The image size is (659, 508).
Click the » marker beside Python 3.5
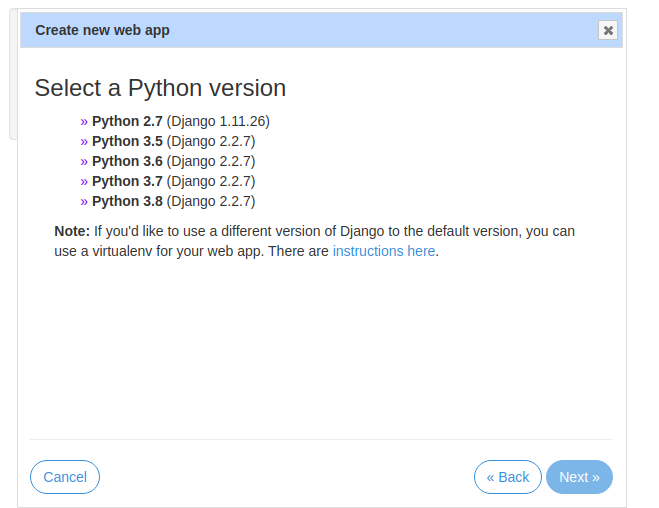84,141
